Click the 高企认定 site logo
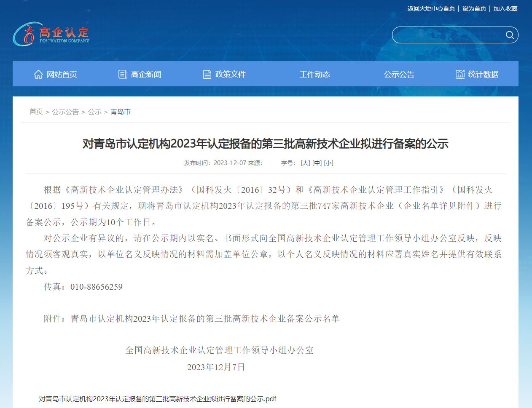 (51, 34)
